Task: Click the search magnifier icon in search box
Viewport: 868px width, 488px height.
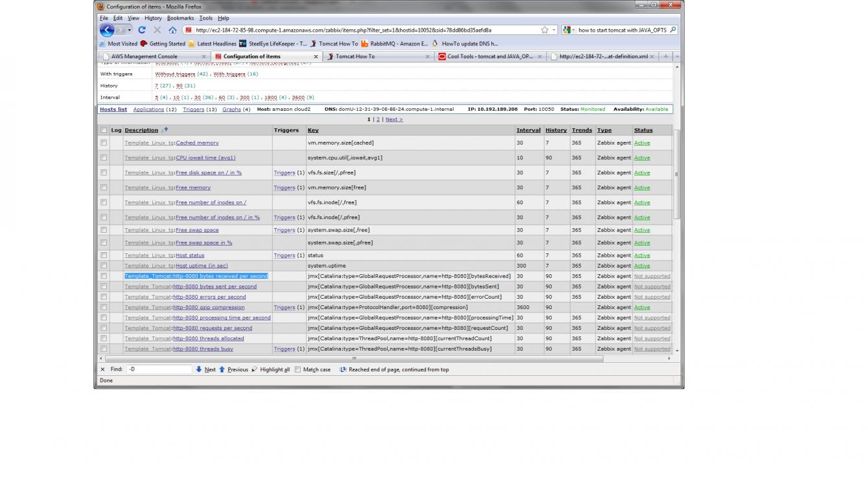Action: (673, 30)
